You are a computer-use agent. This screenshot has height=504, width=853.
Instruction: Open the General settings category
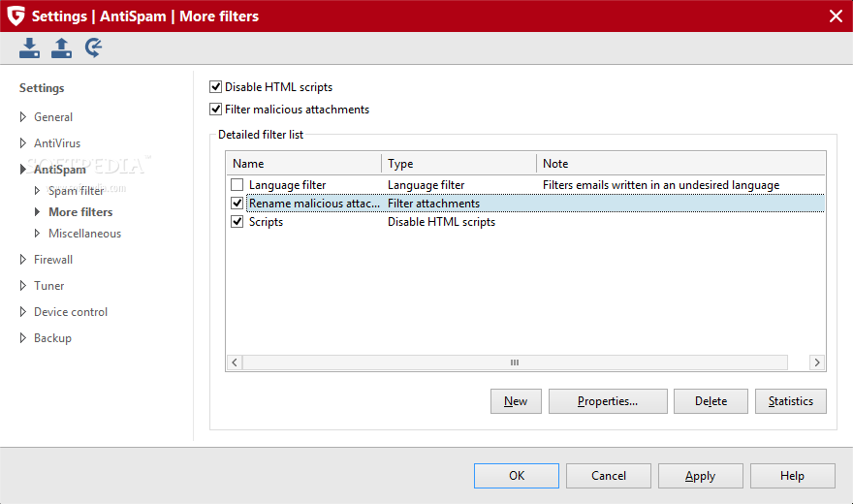tap(53, 117)
